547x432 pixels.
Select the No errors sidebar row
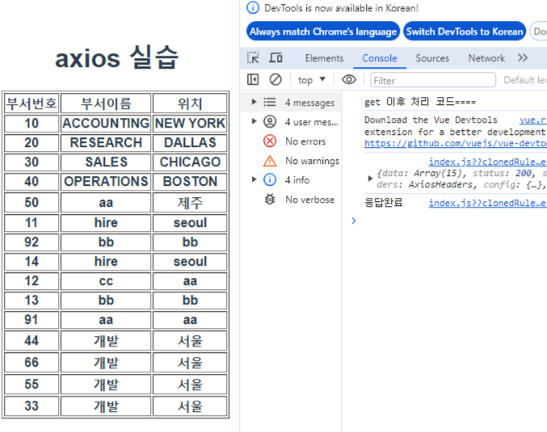click(291, 141)
